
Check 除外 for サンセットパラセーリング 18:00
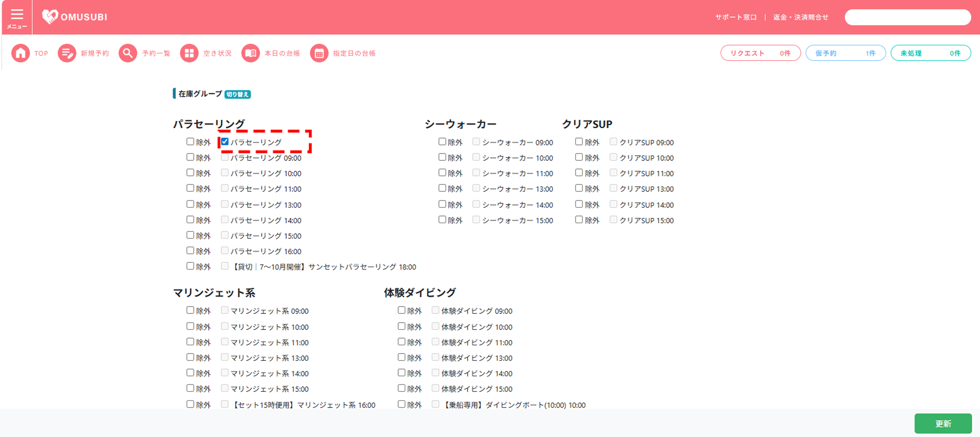coord(190,266)
